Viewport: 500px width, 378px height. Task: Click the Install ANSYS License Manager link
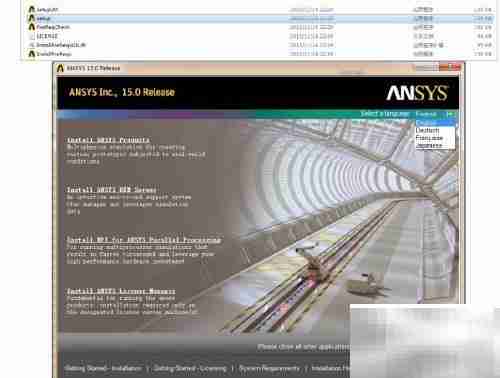click(x=121, y=291)
